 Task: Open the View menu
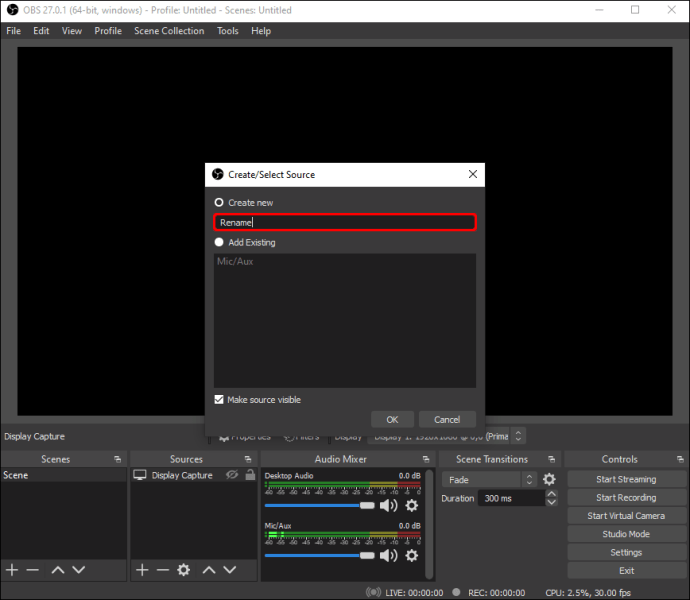71,31
